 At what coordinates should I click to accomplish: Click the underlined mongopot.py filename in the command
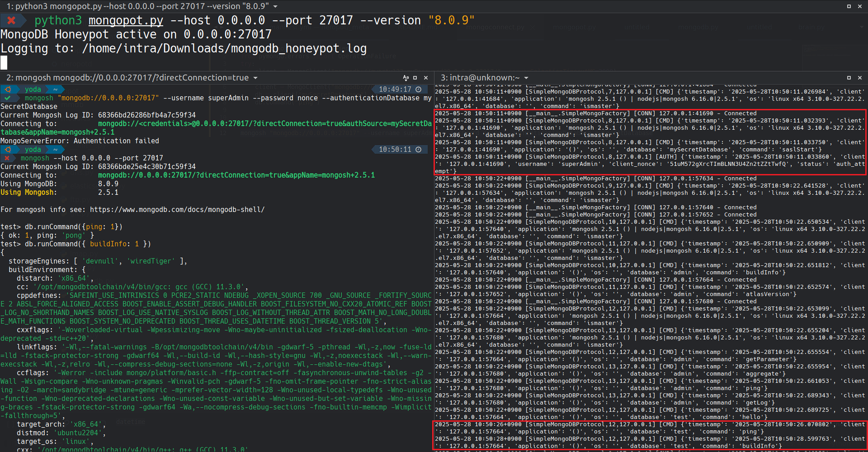[126, 20]
